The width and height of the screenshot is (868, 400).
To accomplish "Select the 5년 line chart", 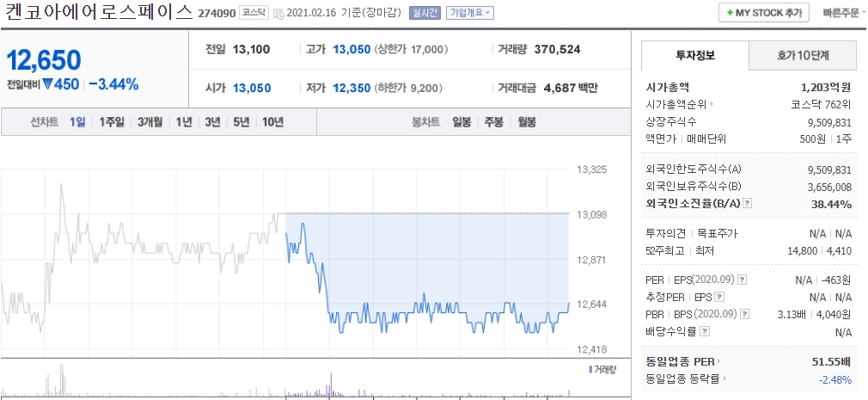I will 241,122.
